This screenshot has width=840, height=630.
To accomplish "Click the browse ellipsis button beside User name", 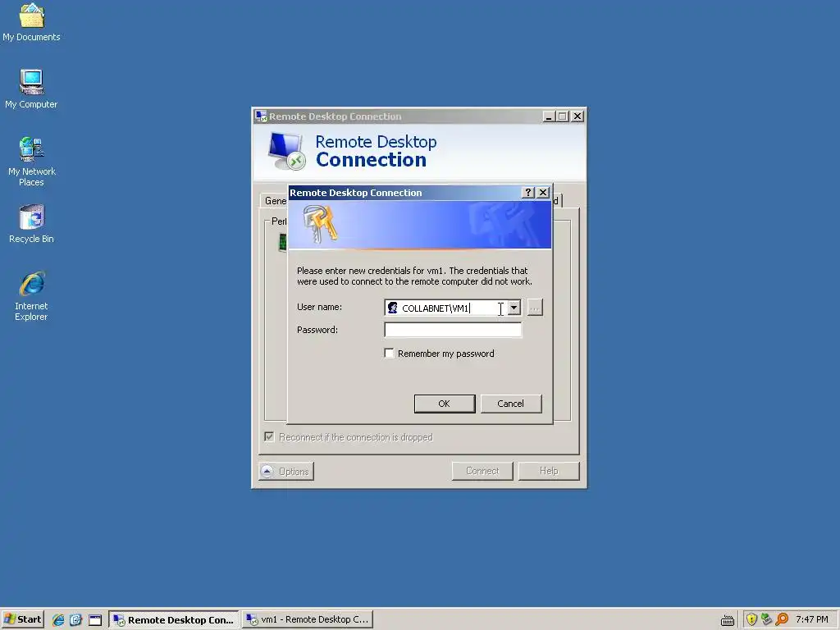I will point(535,308).
